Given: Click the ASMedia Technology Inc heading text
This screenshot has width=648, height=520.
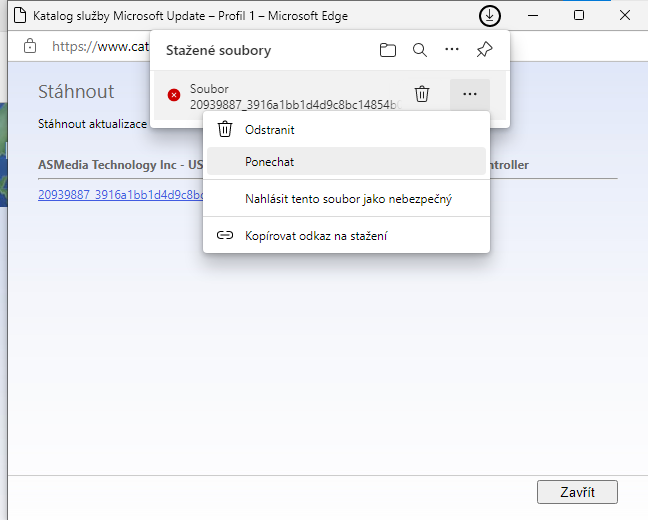Looking at the screenshot, I should tap(120, 165).
